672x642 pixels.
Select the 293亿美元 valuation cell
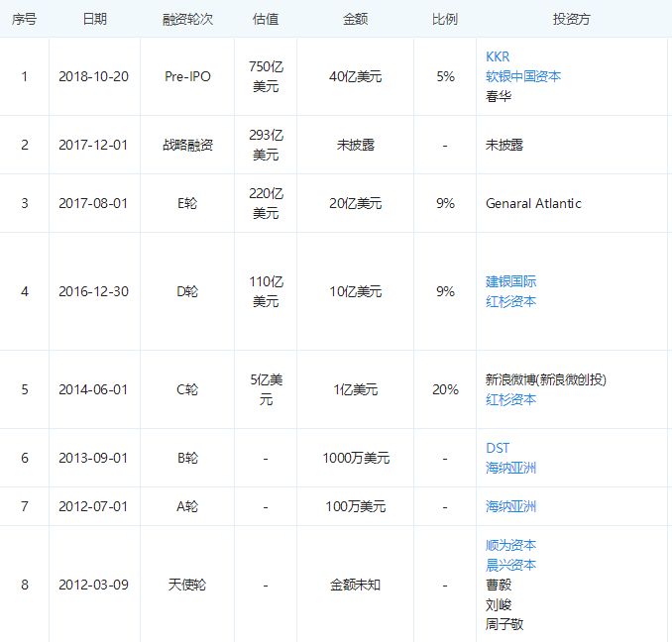pyautogui.click(x=266, y=145)
